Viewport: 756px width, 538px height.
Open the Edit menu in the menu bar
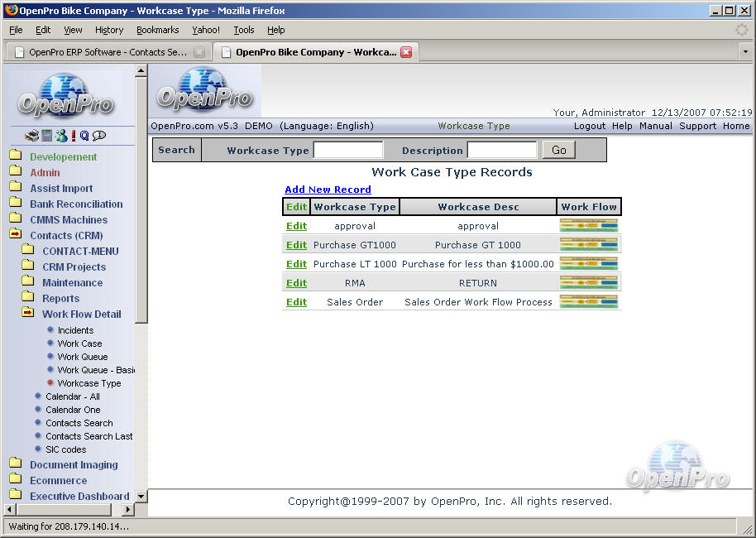pos(43,30)
